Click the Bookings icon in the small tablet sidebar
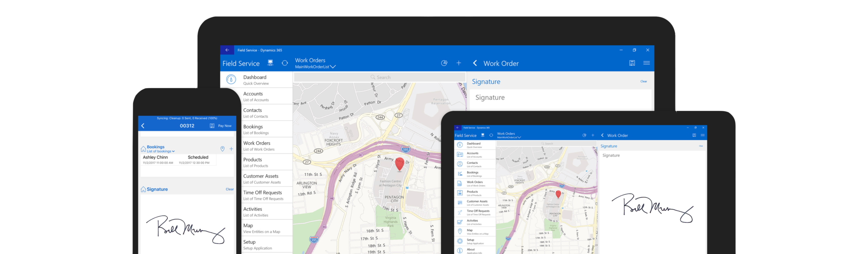This screenshot has width=868, height=254. pyautogui.click(x=460, y=174)
